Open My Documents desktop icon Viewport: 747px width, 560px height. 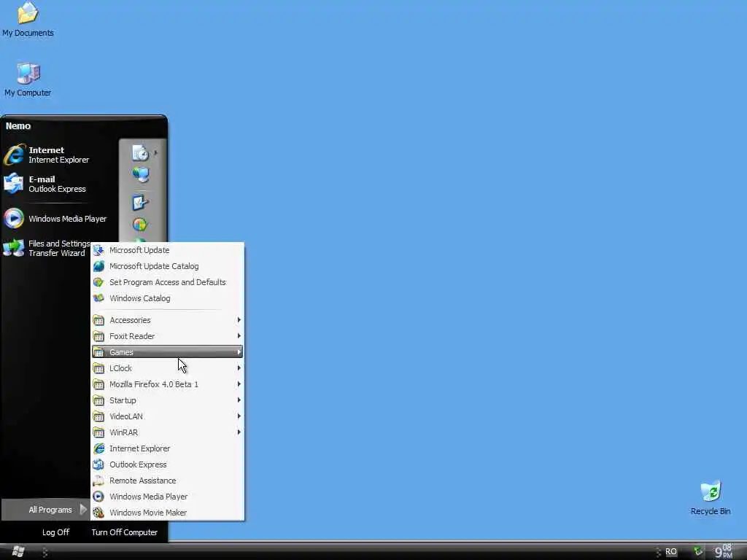click(x=28, y=19)
